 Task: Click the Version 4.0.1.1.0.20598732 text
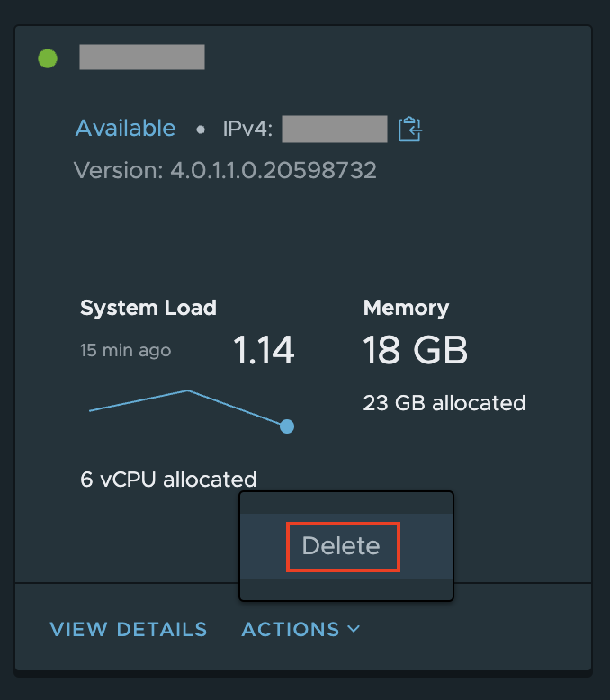click(225, 170)
